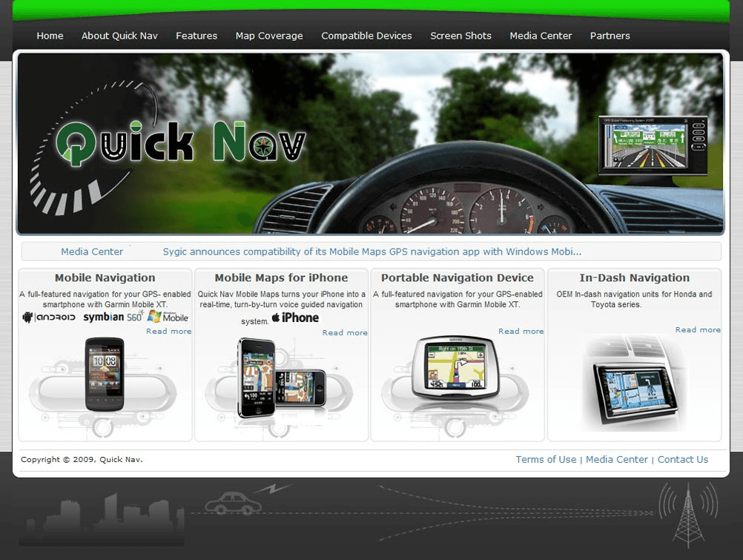The width and height of the screenshot is (743, 560).
Task: Read more about Mobile Maps for iPhone
Action: (x=345, y=333)
